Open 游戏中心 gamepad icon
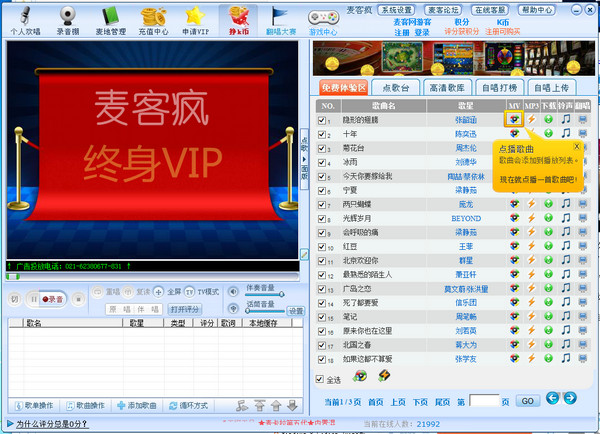This screenshot has width=600, height=434. pyautogui.click(x=322, y=20)
